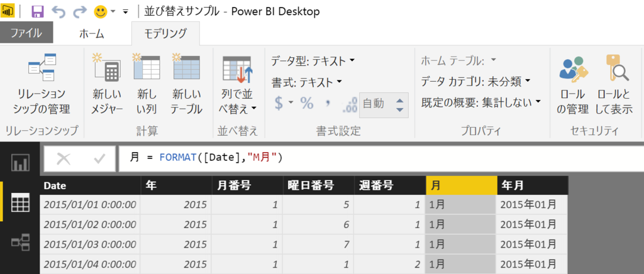The width and height of the screenshot is (644, 274).
Task: Open the データ型: テキスト dropdown
Action: tap(313, 61)
